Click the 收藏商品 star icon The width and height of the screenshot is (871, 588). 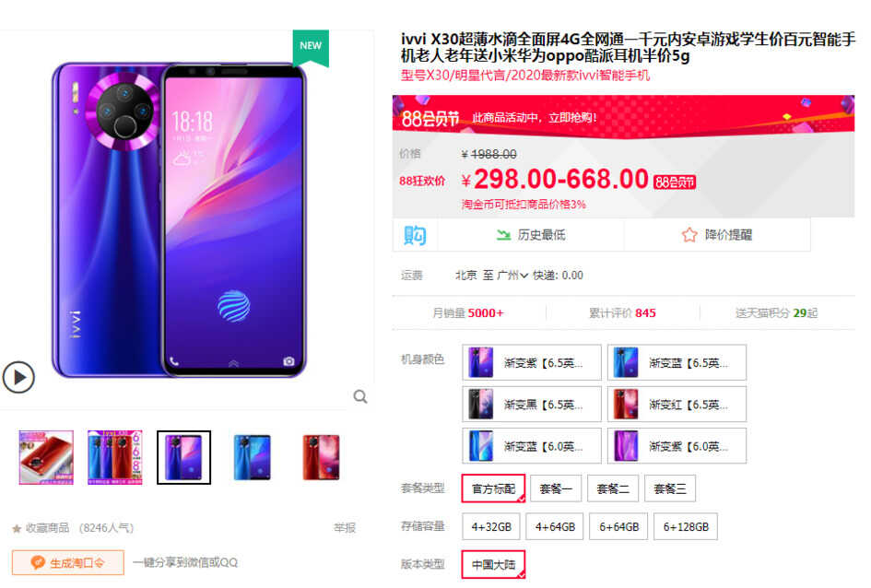point(17,529)
